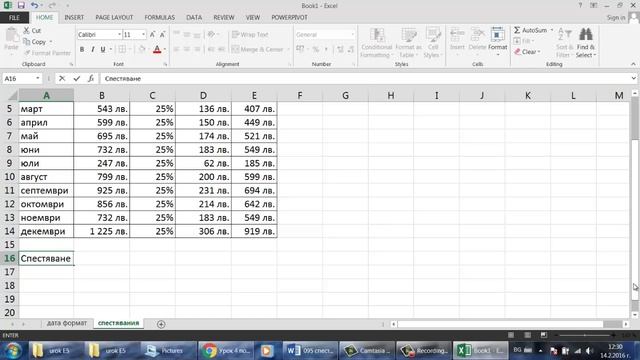The height and width of the screenshot is (360, 640).
Task: Open the Camtasia taskbar button
Action: point(367,351)
